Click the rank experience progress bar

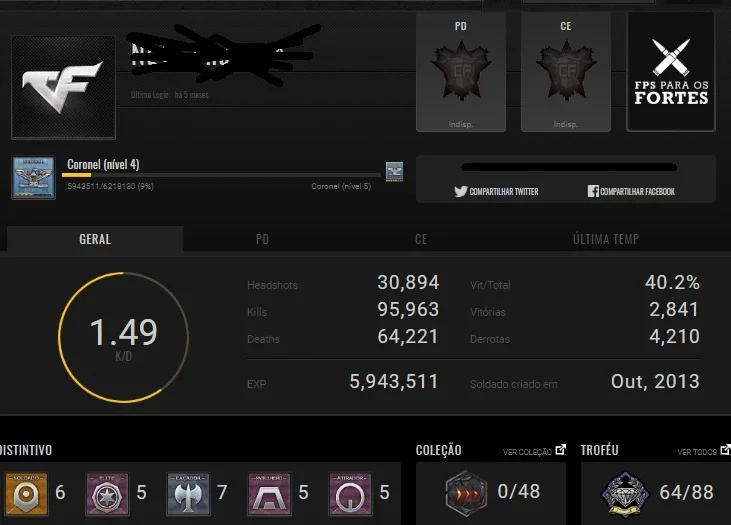coord(221,175)
